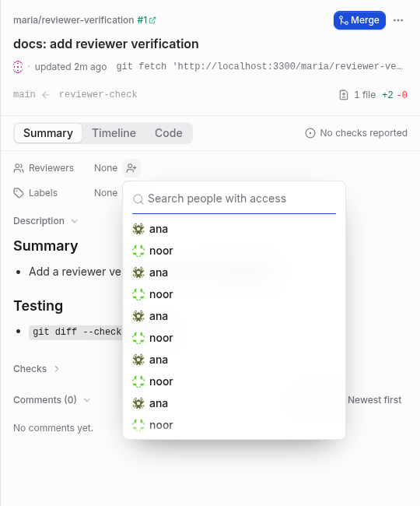Select the topmost ana entry in reviewer list

coord(234,229)
